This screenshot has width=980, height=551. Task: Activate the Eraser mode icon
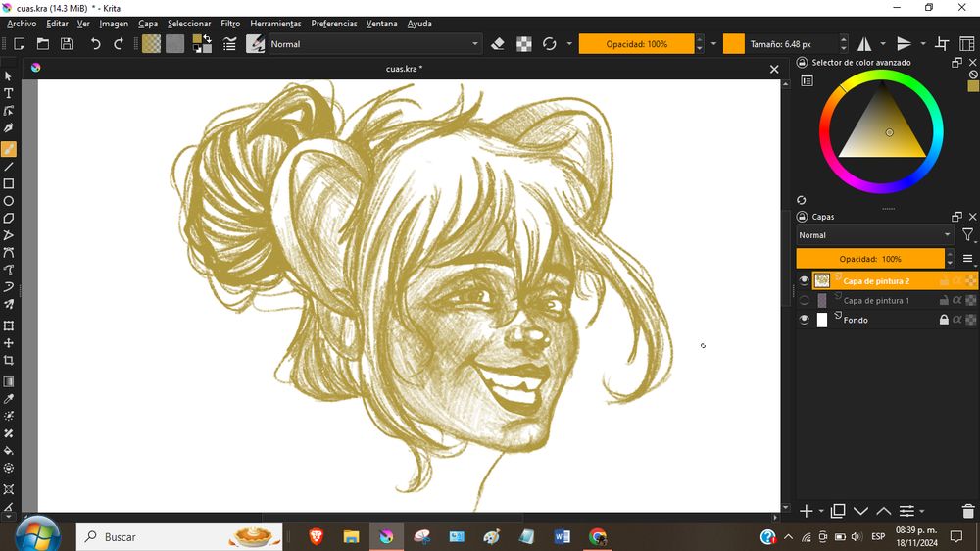tap(498, 44)
